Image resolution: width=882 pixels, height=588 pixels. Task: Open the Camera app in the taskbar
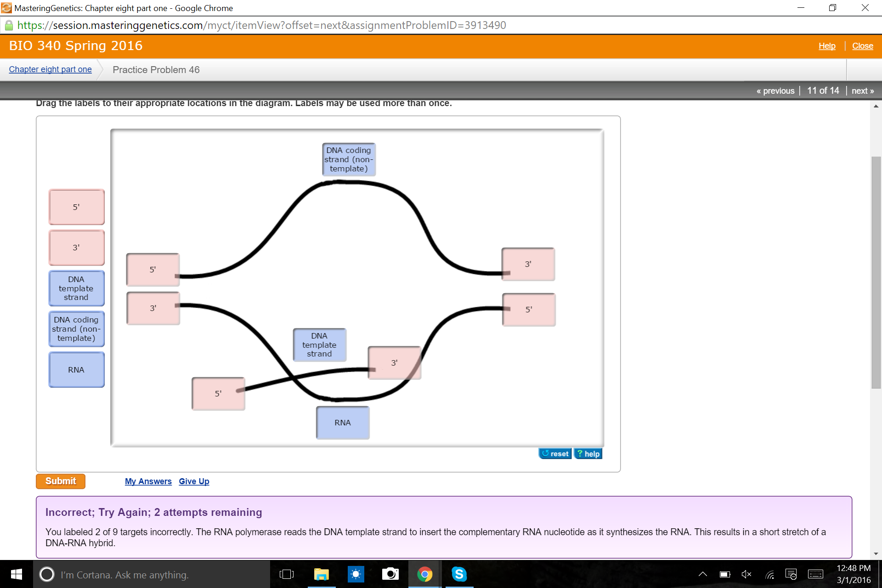tap(390, 574)
